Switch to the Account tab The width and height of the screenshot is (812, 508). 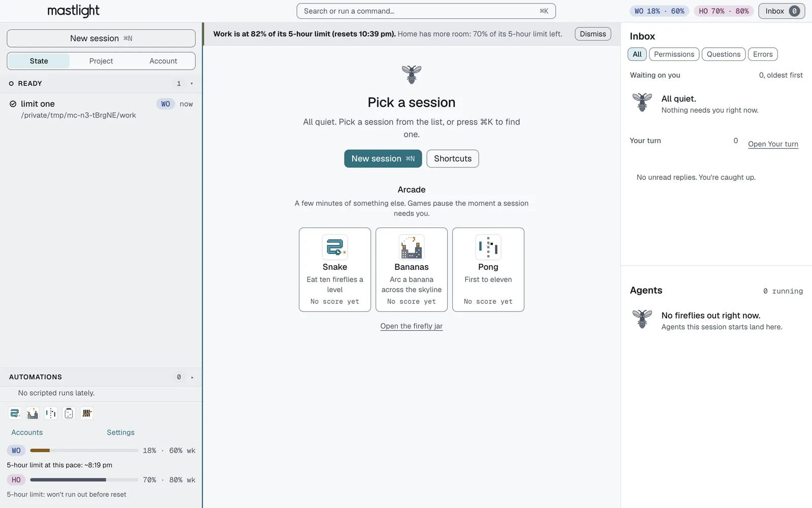(163, 61)
